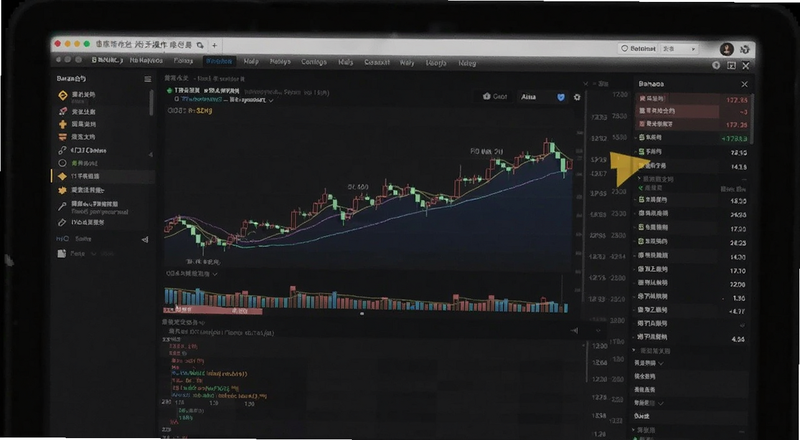Expand the chevron next to the document row
The width and height of the screenshot is (800, 440).
point(93,254)
